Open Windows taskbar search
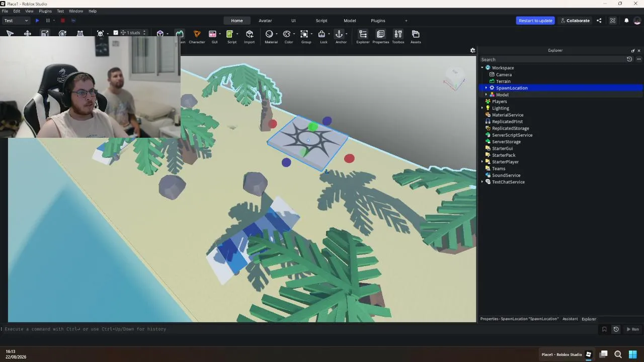 click(618, 354)
